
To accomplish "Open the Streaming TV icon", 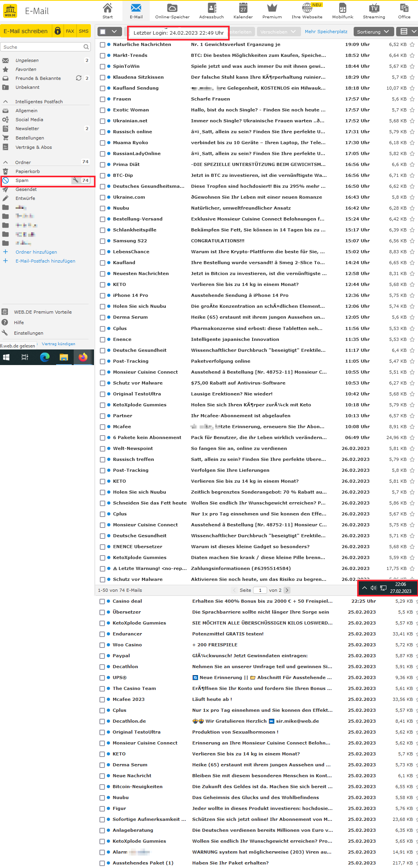I will pyautogui.click(x=374, y=11).
